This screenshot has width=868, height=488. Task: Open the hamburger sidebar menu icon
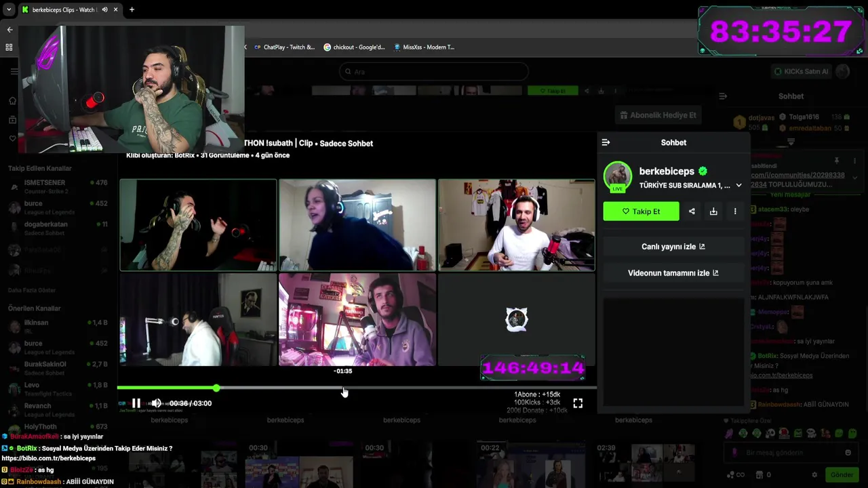pyautogui.click(x=14, y=71)
